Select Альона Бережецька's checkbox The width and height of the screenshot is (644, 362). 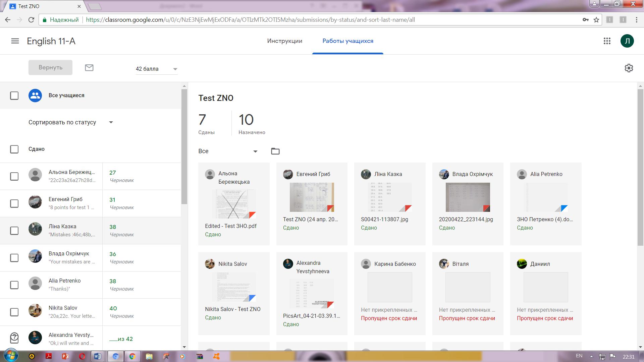tap(14, 176)
